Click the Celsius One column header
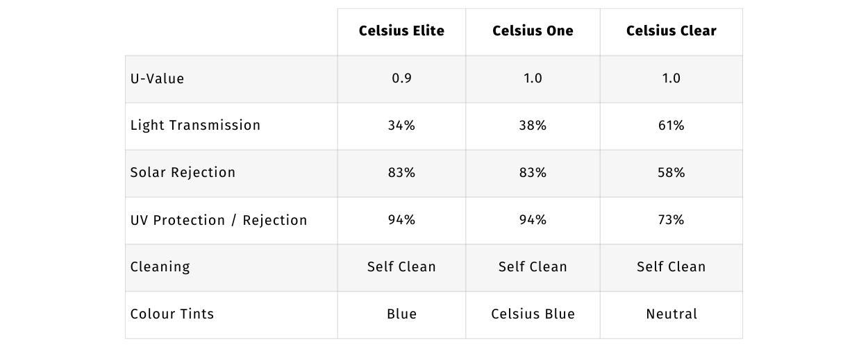The width and height of the screenshot is (868, 347). (533, 31)
